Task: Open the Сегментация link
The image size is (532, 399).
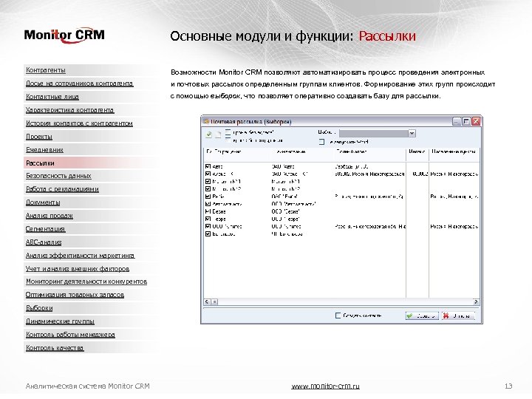Action: pyautogui.click(x=45, y=229)
